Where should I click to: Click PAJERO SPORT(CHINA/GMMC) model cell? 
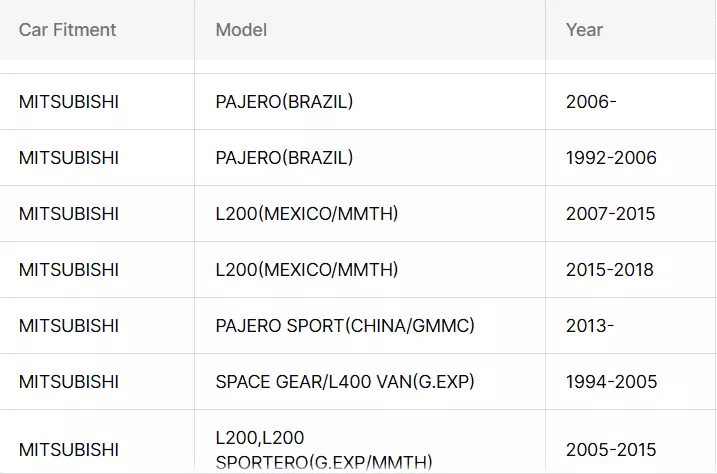pos(345,326)
